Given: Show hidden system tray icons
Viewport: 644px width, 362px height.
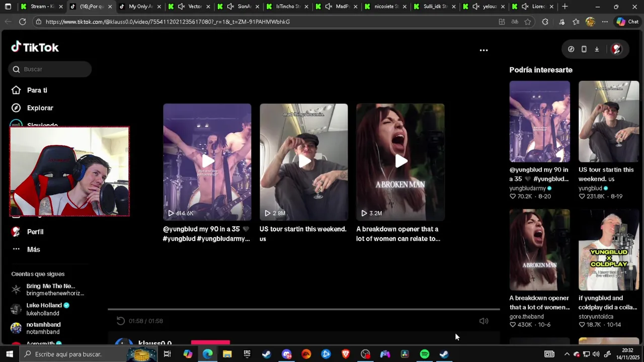Looking at the screenshot, I should click(x=567, y=354).
